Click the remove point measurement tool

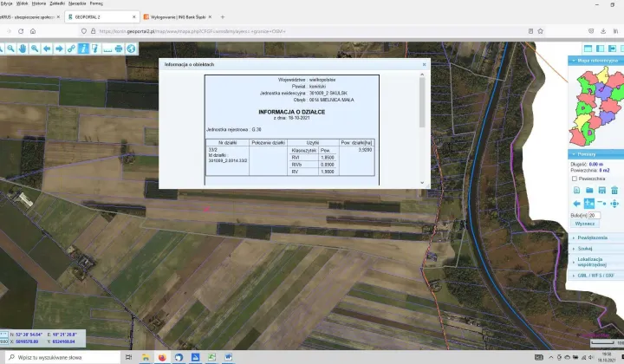[602, 204]
